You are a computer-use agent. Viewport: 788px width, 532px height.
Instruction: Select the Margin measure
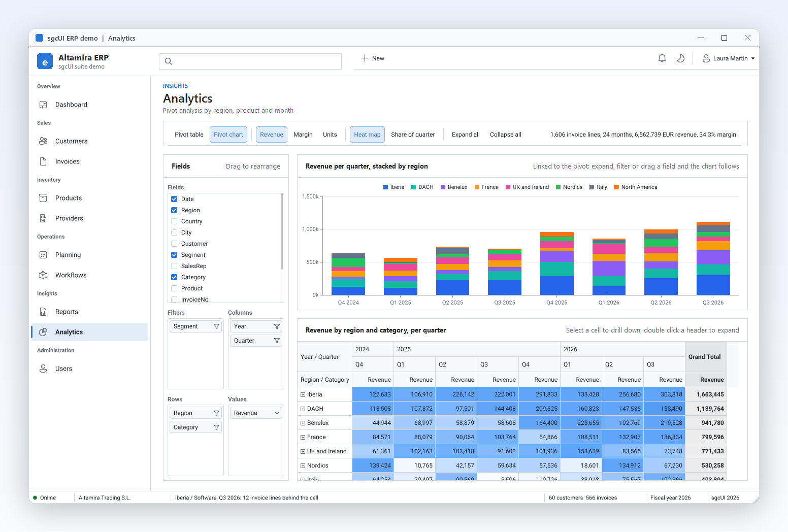pos(303,135)
